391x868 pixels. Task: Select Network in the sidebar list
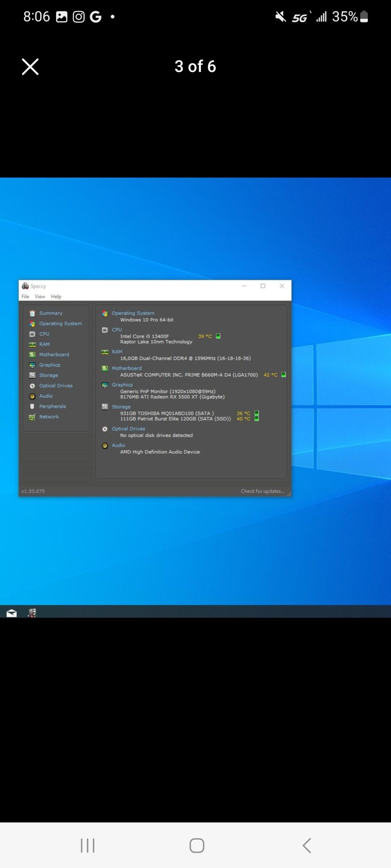[x=49, y=417]
